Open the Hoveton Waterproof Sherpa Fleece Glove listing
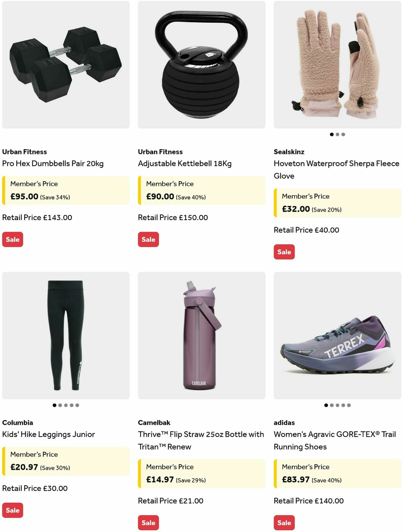This screenshot has width=403, height=532. click(337, 169)
